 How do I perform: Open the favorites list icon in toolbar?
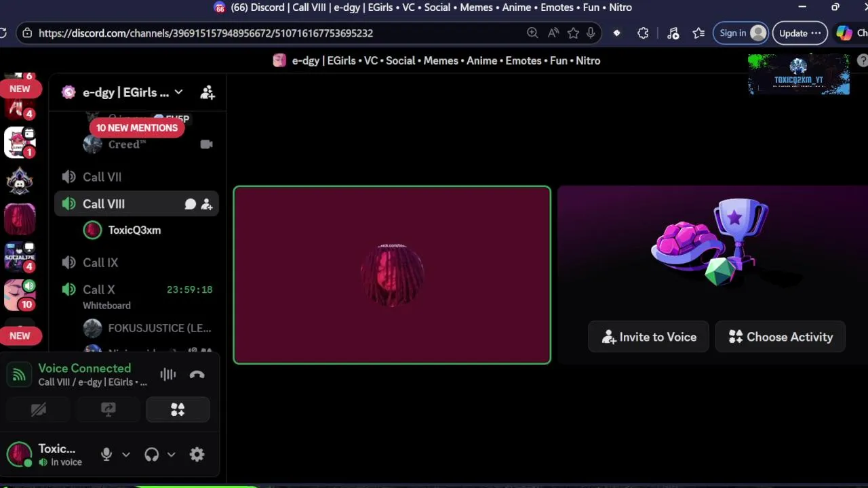click(698, 33)
